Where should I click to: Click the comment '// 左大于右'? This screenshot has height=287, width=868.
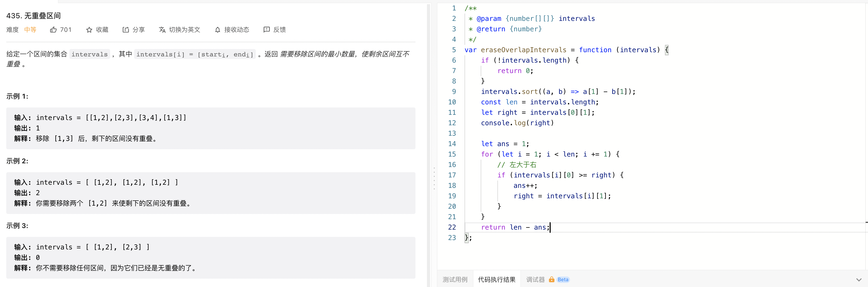click(x=517, y=165)
